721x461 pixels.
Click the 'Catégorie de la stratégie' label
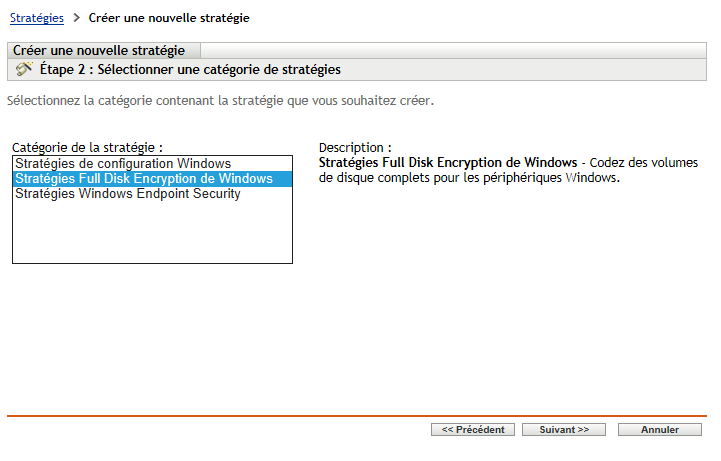[x=87, y=147]
